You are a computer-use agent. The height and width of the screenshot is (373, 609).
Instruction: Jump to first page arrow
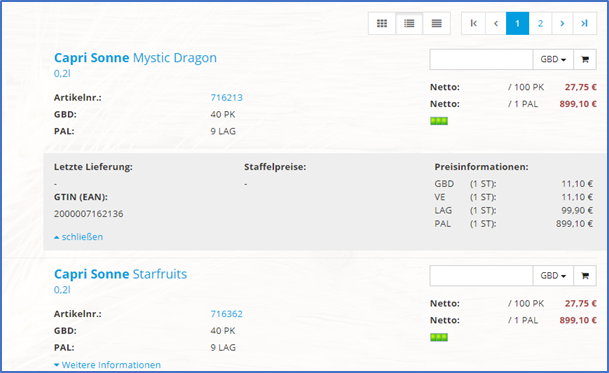coord(473,23)
